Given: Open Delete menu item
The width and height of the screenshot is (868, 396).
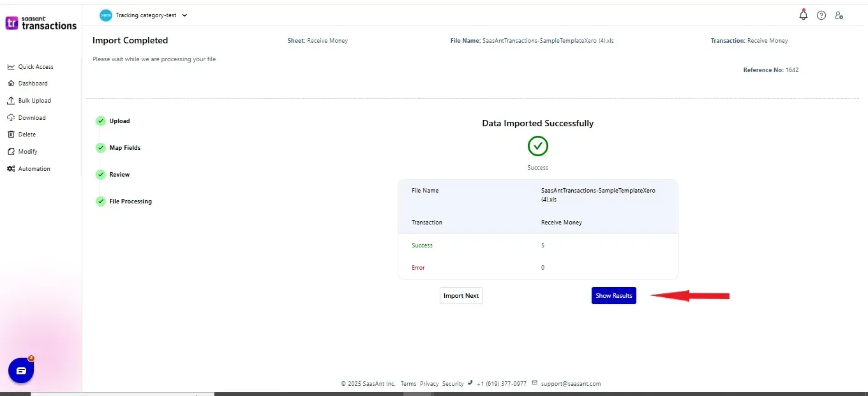Looking at the screenshot, I should pyautogui.click(x=27, y=135).
